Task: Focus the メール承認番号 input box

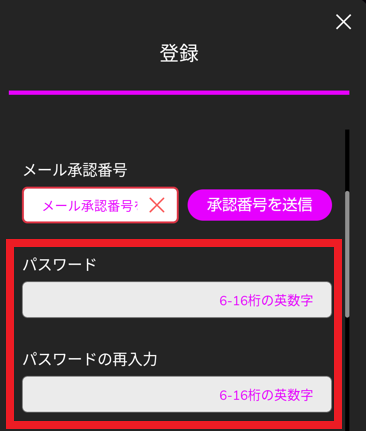Action: click(100, 205)
